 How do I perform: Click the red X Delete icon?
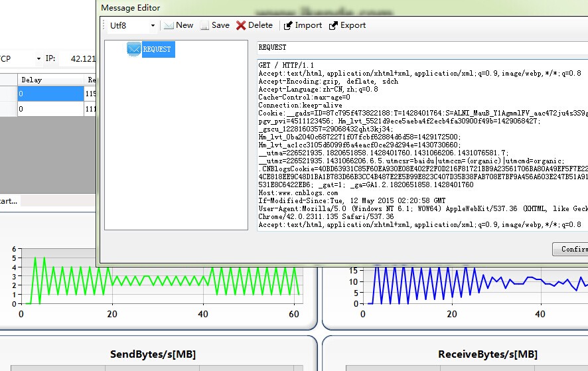241,25
